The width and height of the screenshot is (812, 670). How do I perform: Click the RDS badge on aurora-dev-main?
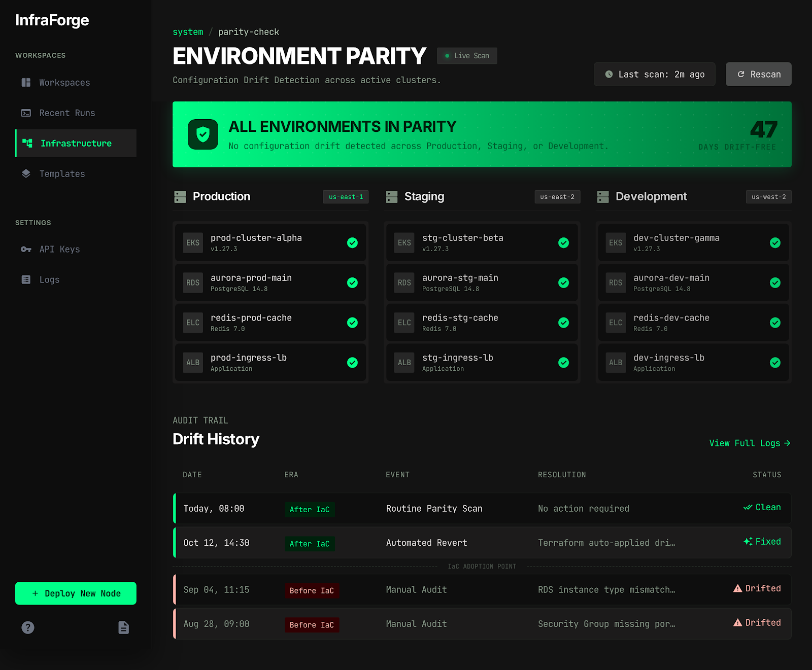(616, 283)
